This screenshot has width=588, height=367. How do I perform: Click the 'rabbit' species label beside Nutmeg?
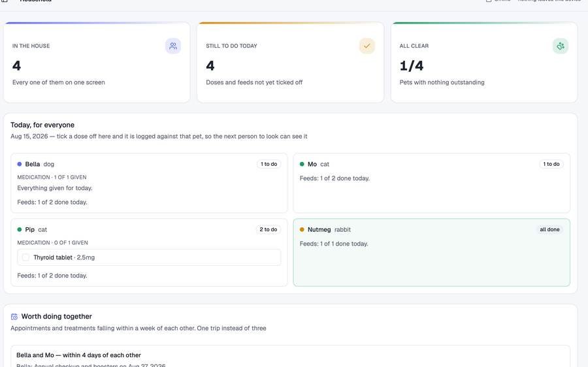tap(342, 229)
